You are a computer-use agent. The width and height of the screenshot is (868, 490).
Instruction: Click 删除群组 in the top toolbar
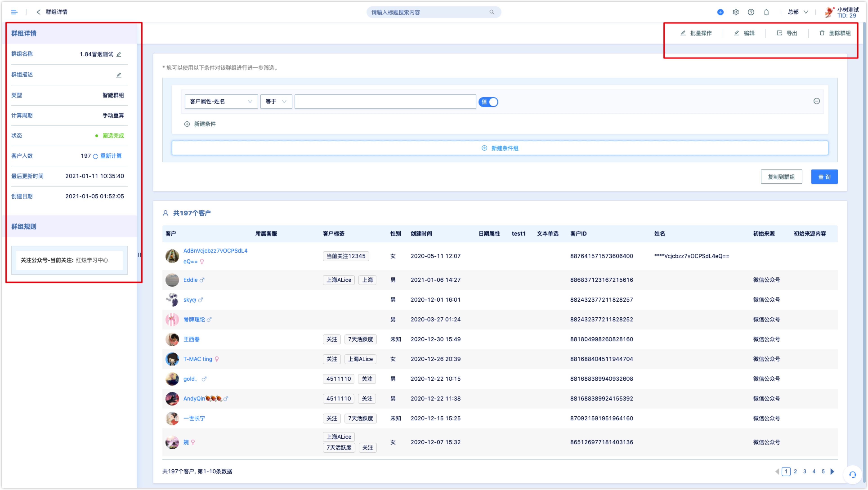coord(835,33)
